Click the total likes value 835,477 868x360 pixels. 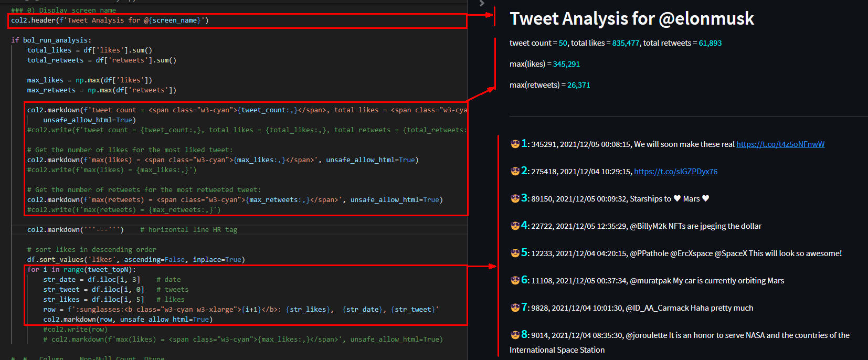(626, 43)
